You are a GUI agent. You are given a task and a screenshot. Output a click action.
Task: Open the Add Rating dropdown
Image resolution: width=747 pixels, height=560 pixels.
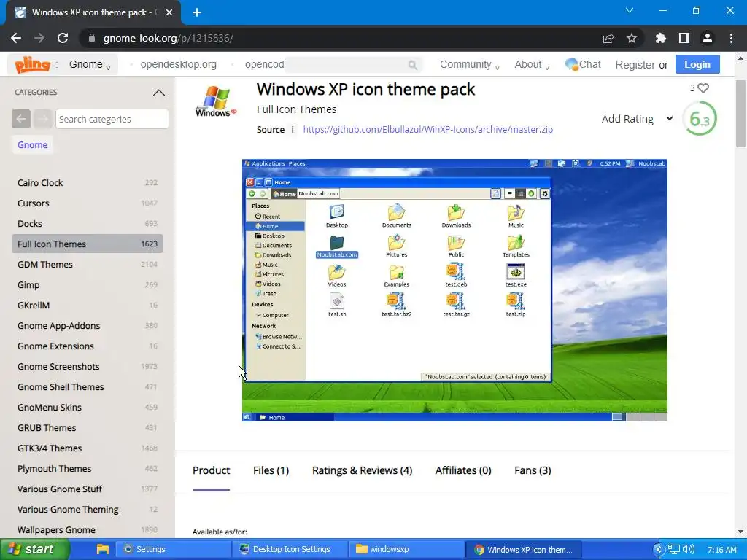tap(637, 119)
